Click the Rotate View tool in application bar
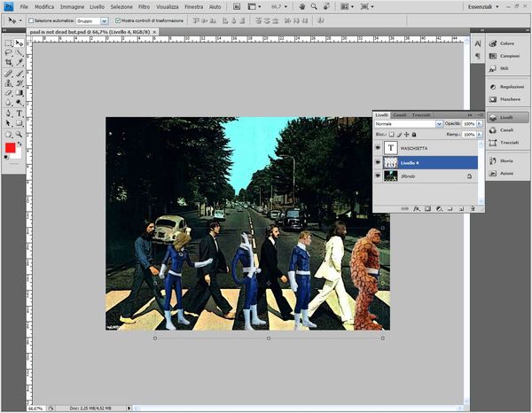The image size is (532, 413). (326, 6)
